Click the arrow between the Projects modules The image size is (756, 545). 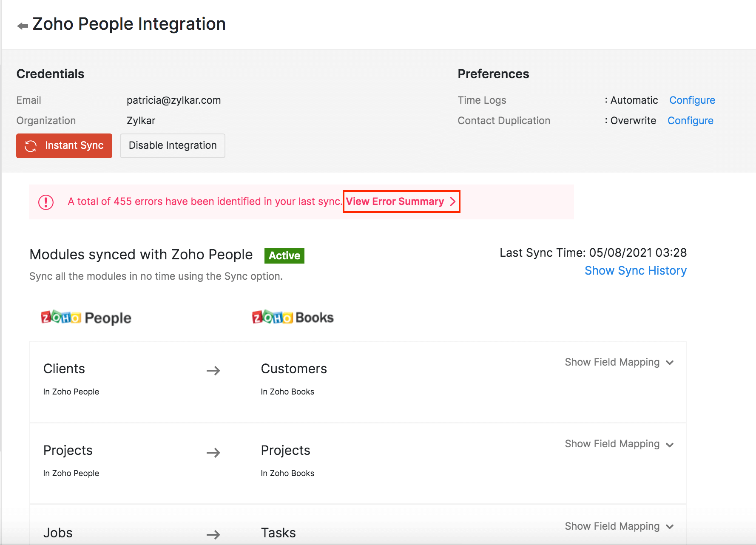(213, 453)
